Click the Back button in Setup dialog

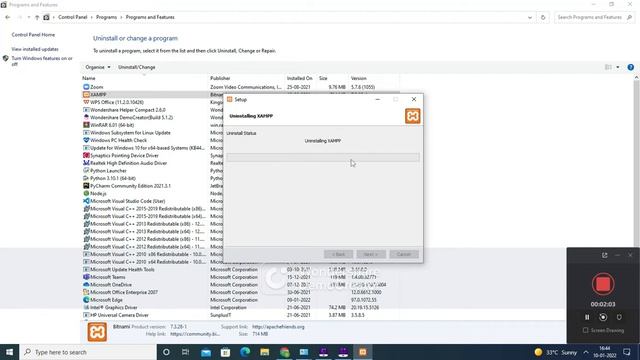pyautogui.click(x=338, y=254)
